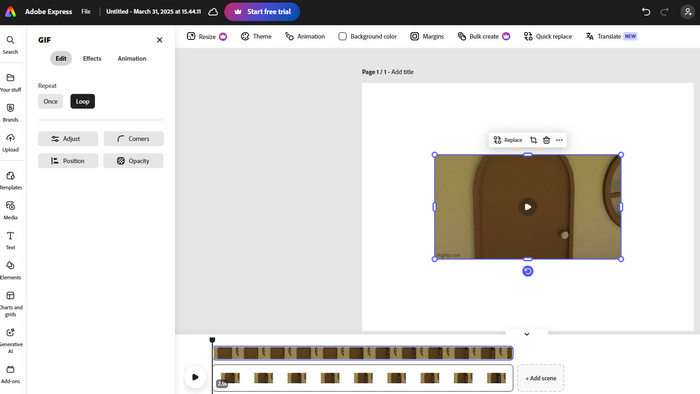
Task: Open the Position options
Action: coord(68,161)
